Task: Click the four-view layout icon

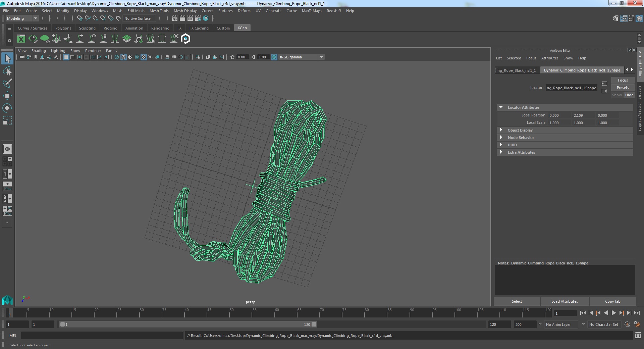Action: click(x=7, y=161)
